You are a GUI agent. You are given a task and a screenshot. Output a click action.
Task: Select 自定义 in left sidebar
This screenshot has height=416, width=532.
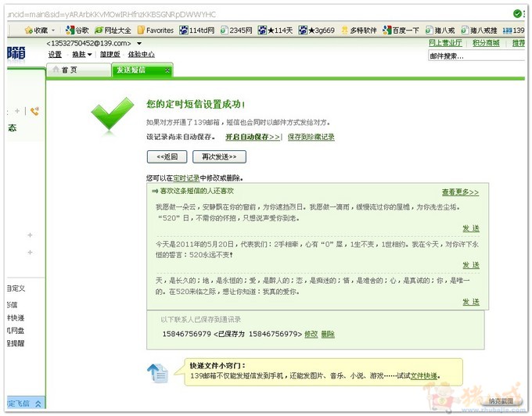tap(16, 289)
